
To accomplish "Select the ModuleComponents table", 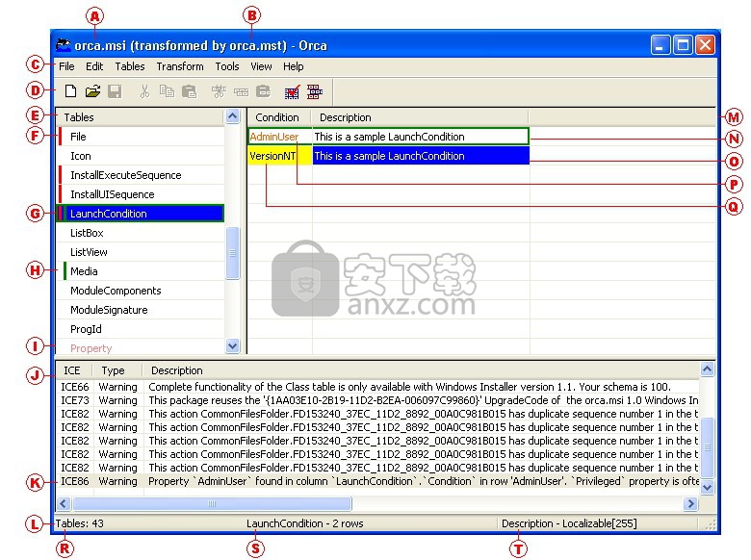I will [x=141, y=291].
